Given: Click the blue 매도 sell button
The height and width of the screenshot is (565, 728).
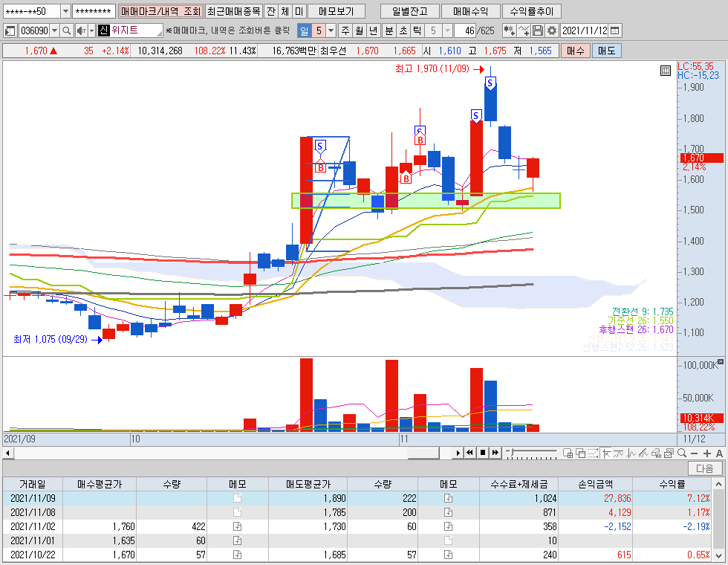Looking at the screenshot, I should coord(606,51).
